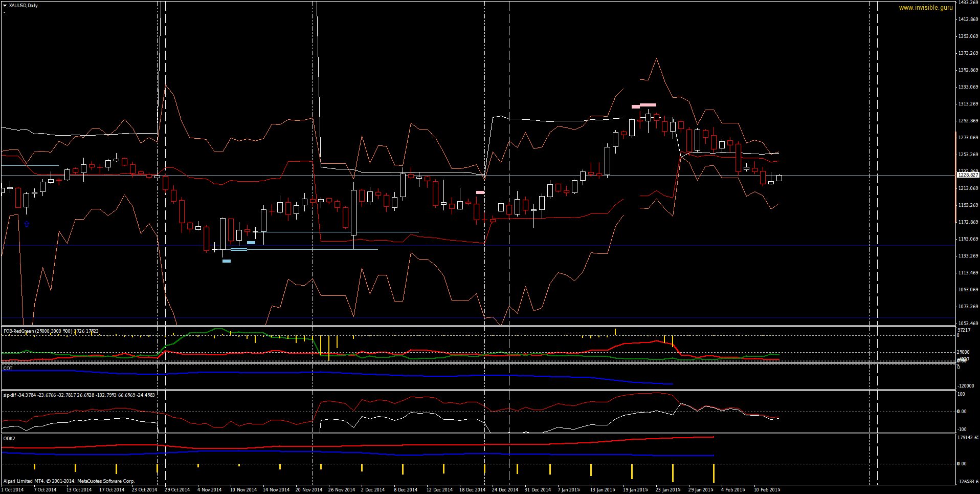
Task: Click the sip-dif indicator values label
Action: (x=79, y=395)
